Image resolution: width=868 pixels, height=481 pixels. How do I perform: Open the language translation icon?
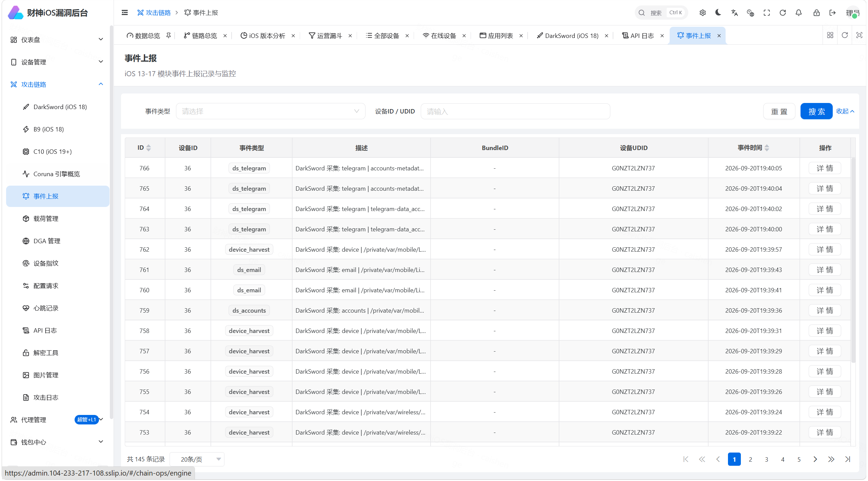pos(734,13)
